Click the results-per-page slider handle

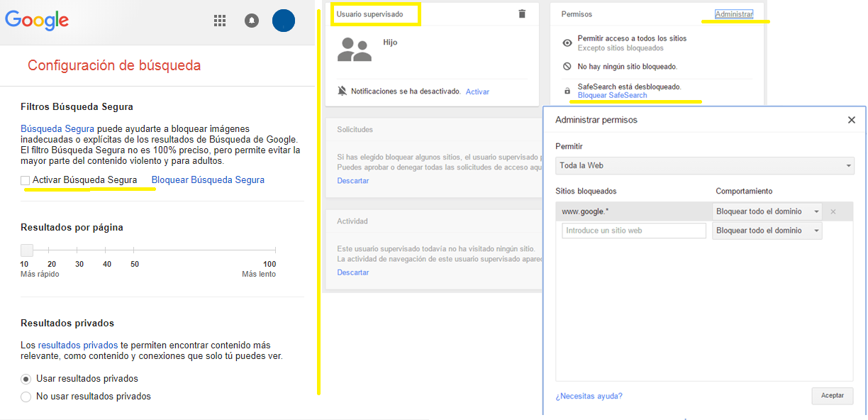tap(27, 250)
